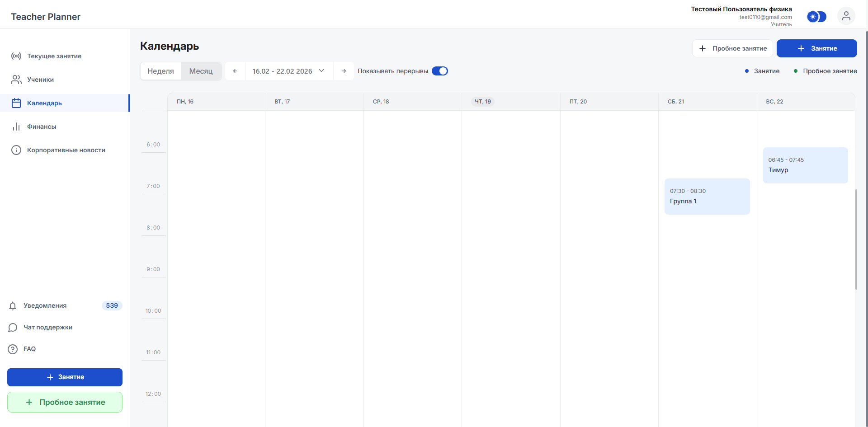Click the Корпоративные новости info icon

point(16,150)
